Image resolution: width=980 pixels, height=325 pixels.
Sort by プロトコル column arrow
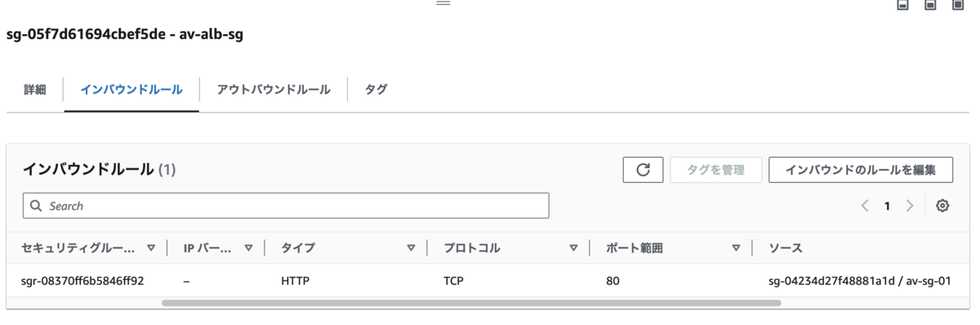pyautogui.click(x=573, y=248)
